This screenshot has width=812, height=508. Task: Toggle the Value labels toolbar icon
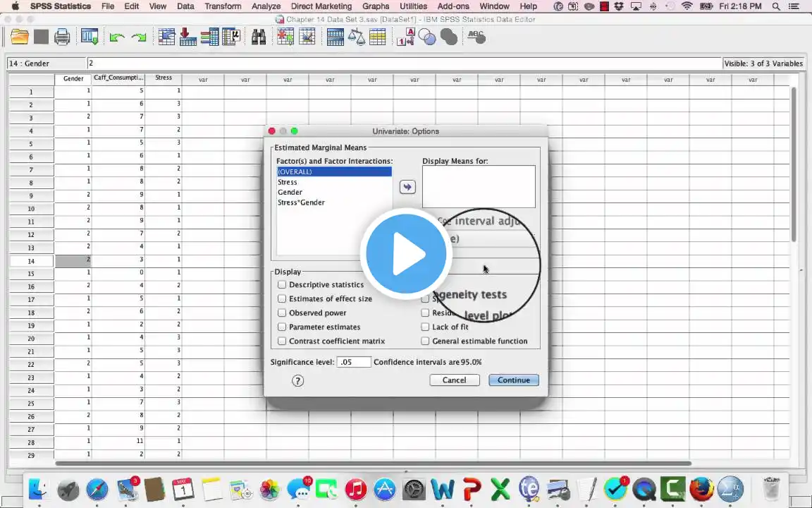pos(405,37)
